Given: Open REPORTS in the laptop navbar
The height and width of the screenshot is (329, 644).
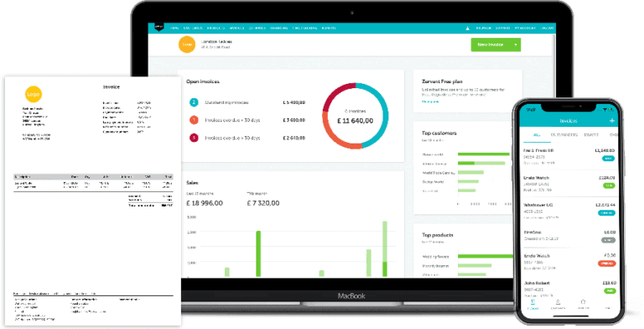Looking at the screenshot, I should (x=329, y=28).
